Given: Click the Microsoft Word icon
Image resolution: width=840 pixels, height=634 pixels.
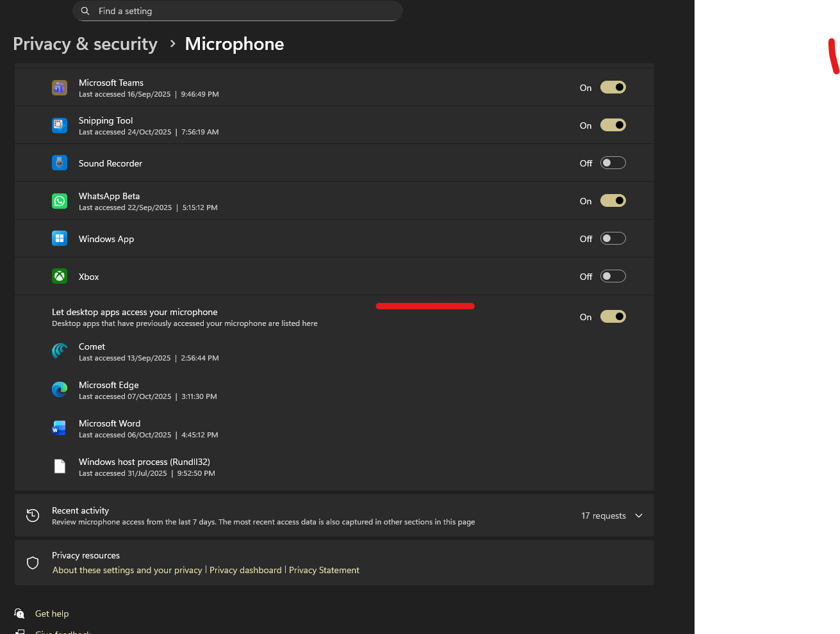Looking at the screenshot, I should coord(60,428).
